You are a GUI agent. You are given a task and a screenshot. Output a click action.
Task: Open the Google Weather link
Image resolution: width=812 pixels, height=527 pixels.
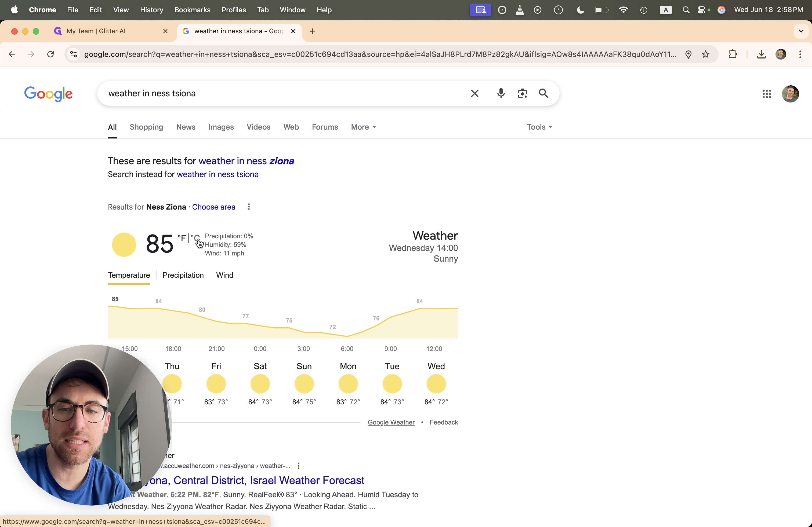click(x=391, y=422)
